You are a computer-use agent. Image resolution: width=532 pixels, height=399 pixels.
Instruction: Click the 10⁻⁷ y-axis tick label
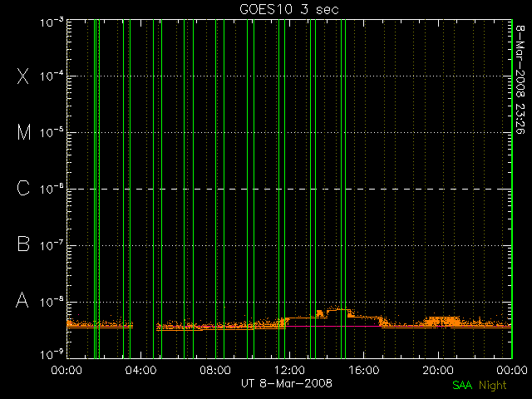tap(52, 245)
